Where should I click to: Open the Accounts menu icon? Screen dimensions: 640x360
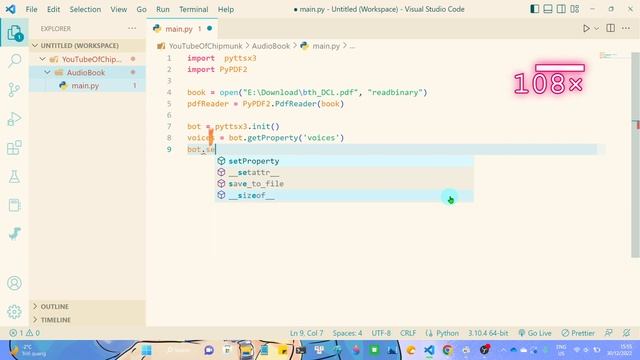click(x=14, y=283)
